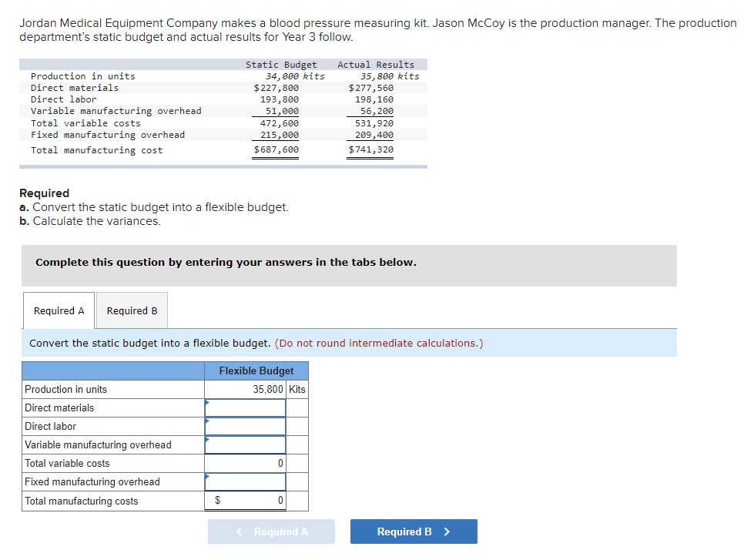Screen dimensions: 754x560
Task: Select actual direct labor 198,160
Action: coord(374,99)
